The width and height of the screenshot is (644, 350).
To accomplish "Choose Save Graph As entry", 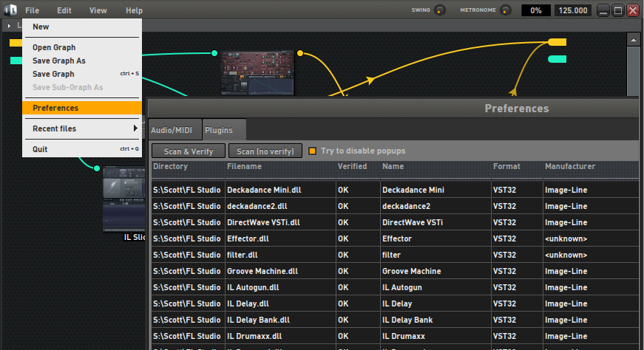I will pos(82,61).
